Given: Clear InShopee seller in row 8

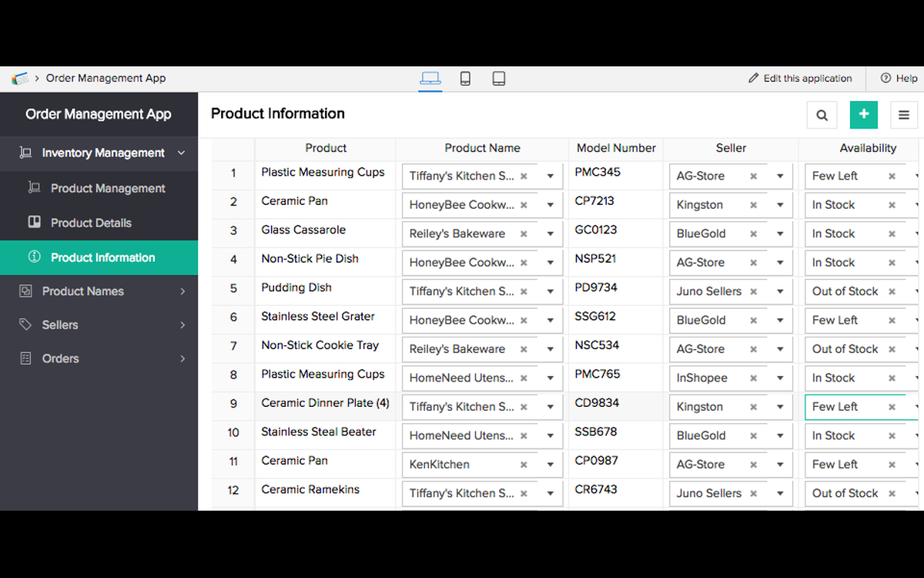Looking at the screenshot, I should point(753,378).
